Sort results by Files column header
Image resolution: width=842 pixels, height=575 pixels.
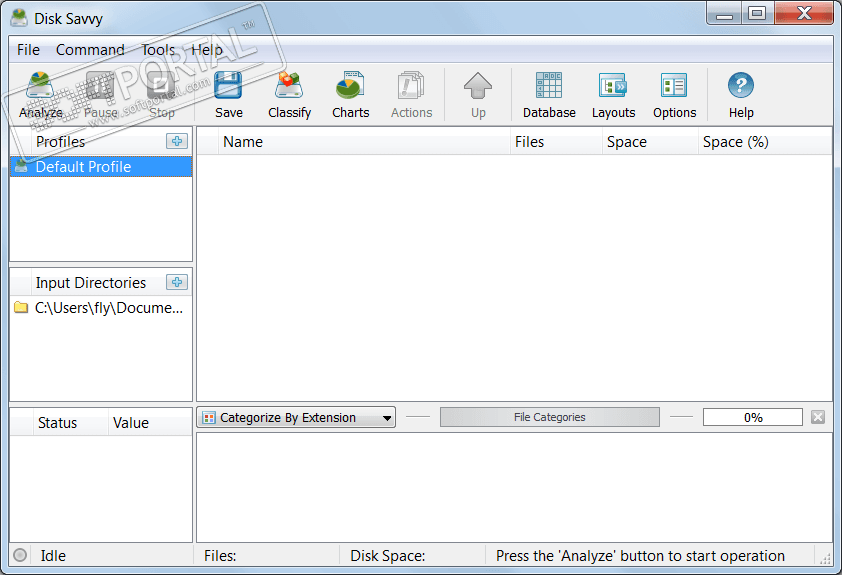[x=556, y=142]
